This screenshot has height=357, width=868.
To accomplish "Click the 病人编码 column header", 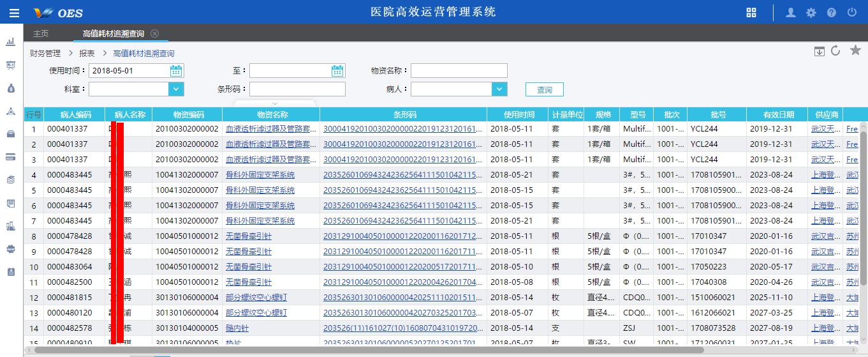I will click(76, 115).
